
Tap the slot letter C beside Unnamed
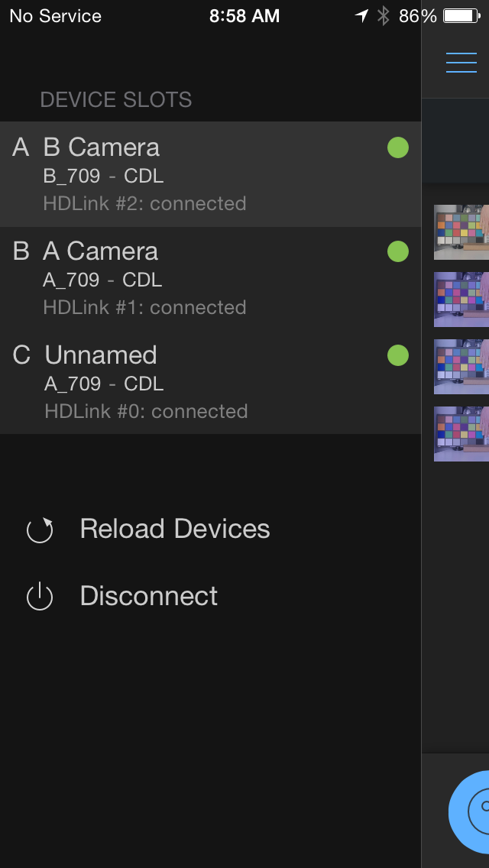coord(22,355)
